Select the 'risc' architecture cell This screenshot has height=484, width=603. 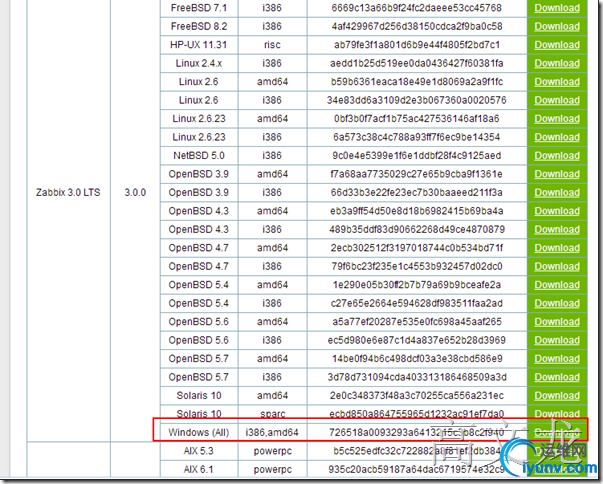[272, 45]
